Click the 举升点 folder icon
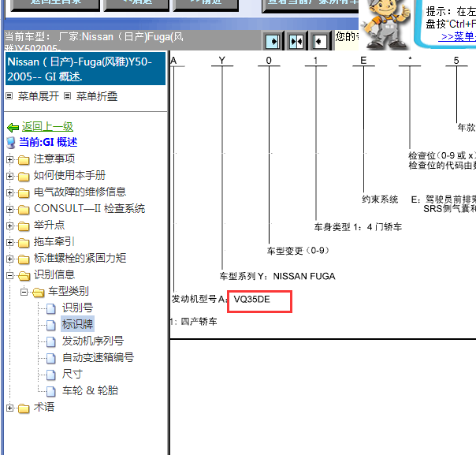 (x=24, y=226)
